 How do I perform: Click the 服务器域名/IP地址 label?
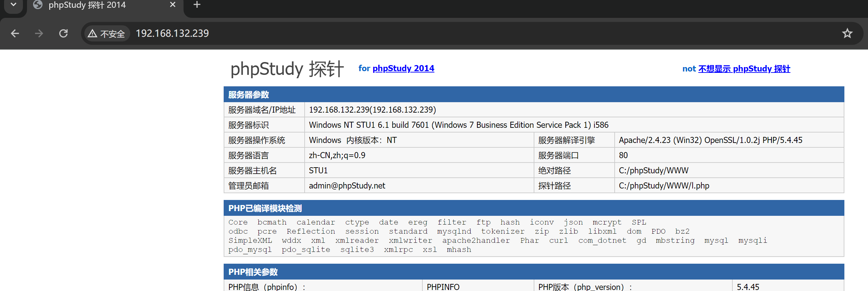pos(262,110)
